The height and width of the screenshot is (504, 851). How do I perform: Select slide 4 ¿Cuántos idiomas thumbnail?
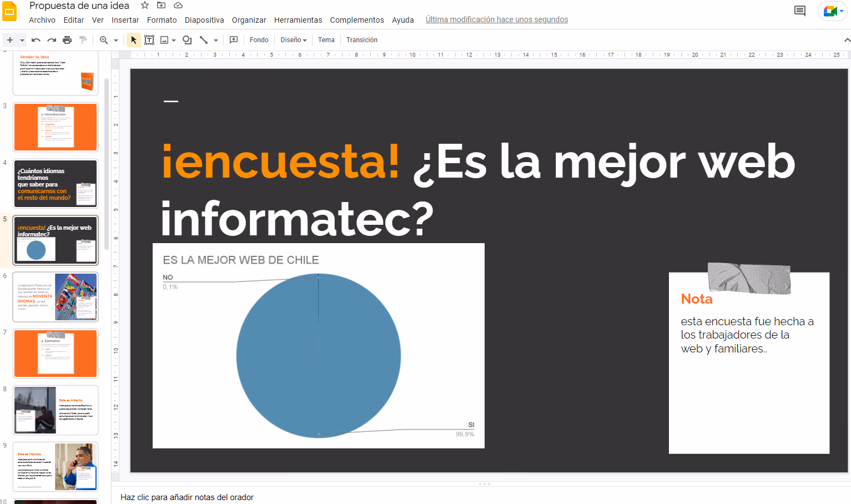[x=56, y=184]
